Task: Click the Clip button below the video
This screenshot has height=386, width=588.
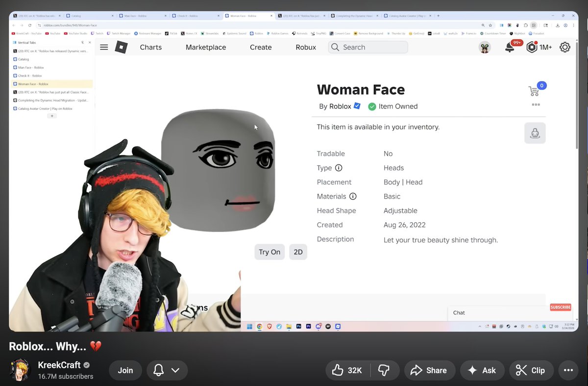Action: [x=531, y=370]
